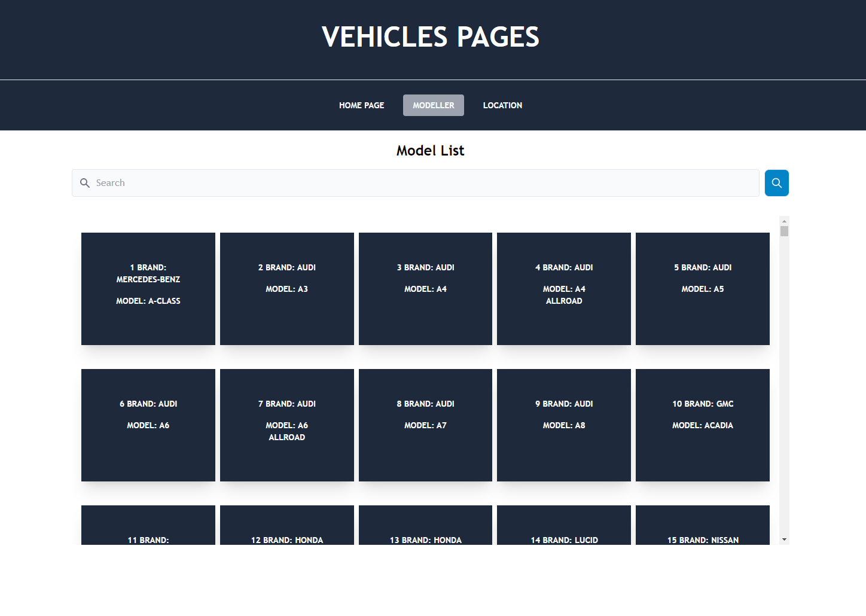
Task: Select the Audi A3 model card
Action: (x=286, y=289)
